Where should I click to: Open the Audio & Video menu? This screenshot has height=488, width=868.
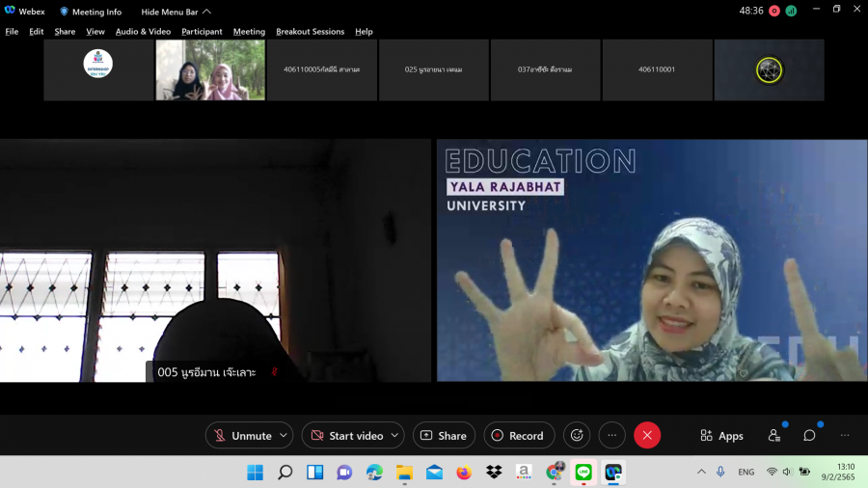click(143, 32)
